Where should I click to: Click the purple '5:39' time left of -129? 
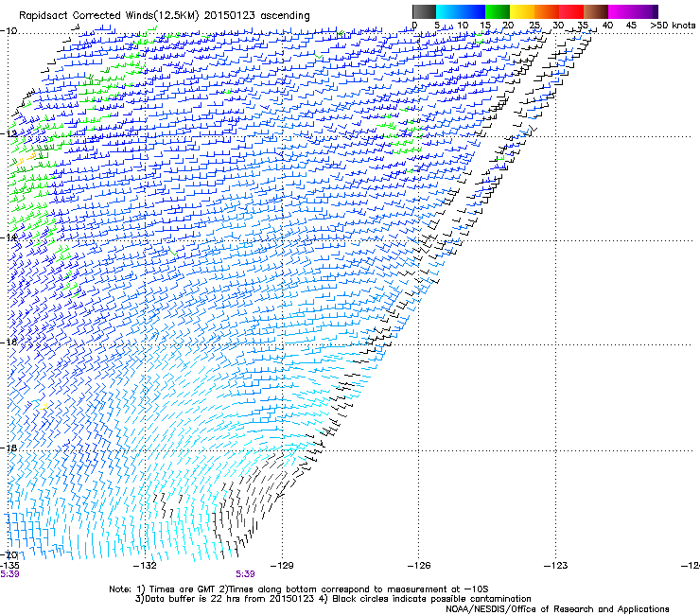point(245,574)
